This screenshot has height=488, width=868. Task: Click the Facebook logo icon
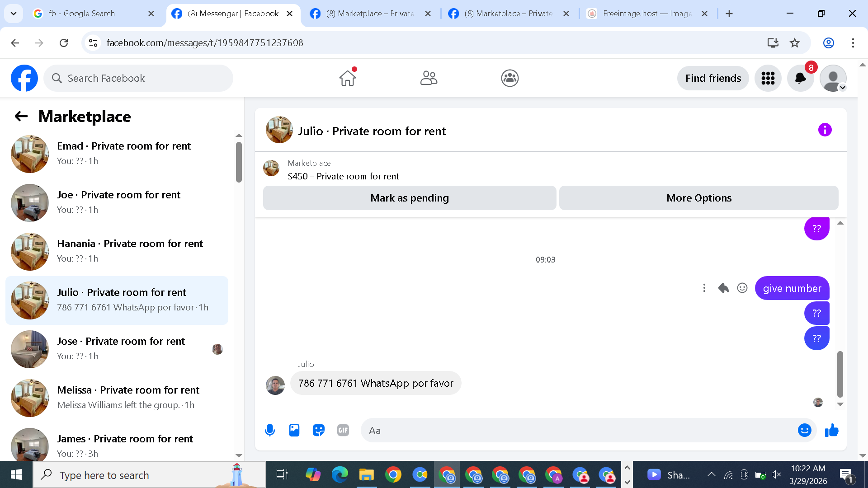click(24, 78)
